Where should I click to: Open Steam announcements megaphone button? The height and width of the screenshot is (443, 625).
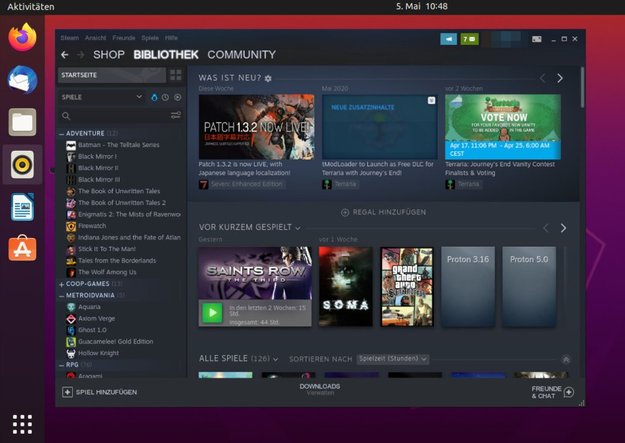tap(448, 39)
